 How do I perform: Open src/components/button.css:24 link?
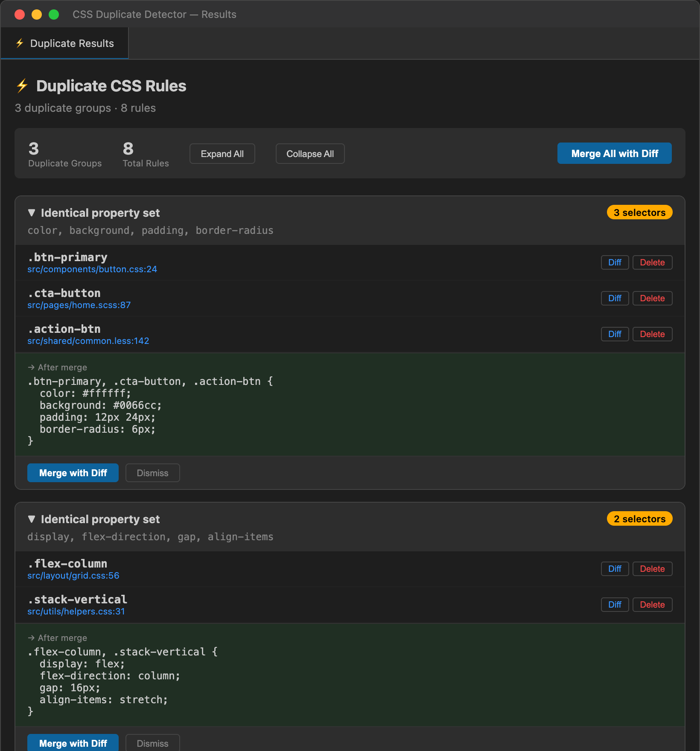tap(92, 269)
